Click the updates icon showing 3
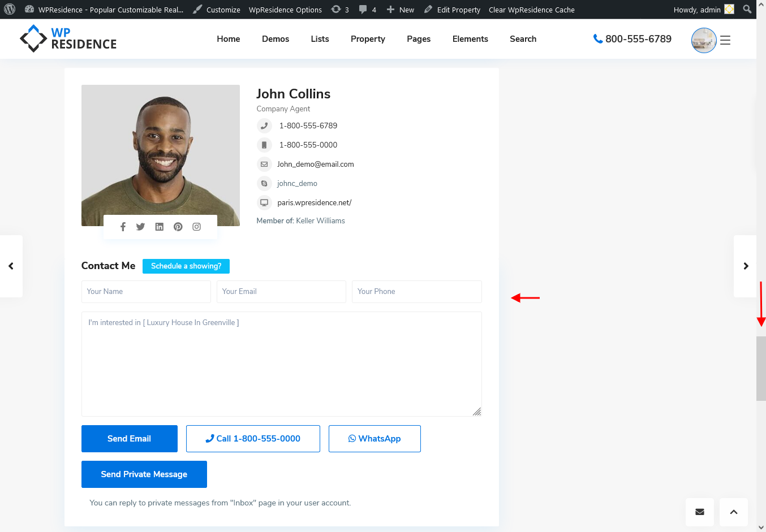This screenshot has width=766, height=532. point(340,10)
